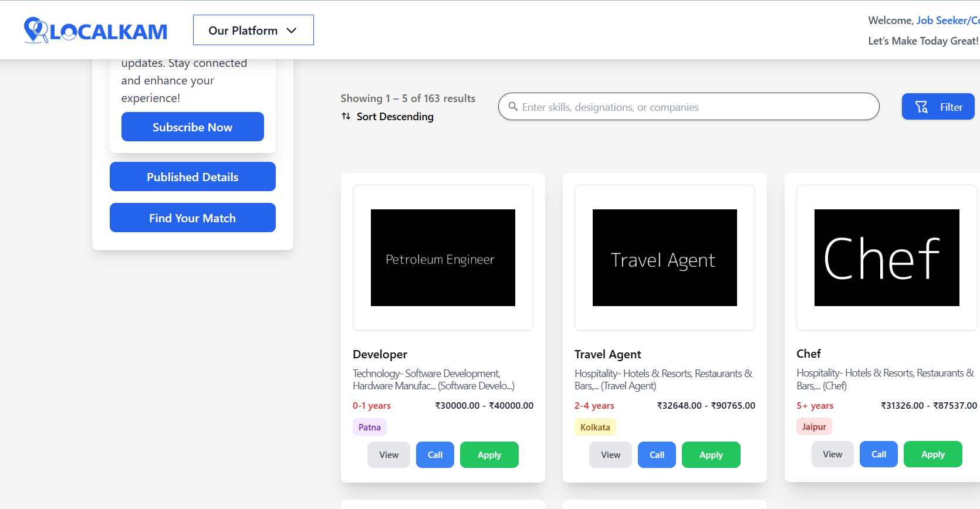Apply to the Travel Agent job

(x=711, y=455)
